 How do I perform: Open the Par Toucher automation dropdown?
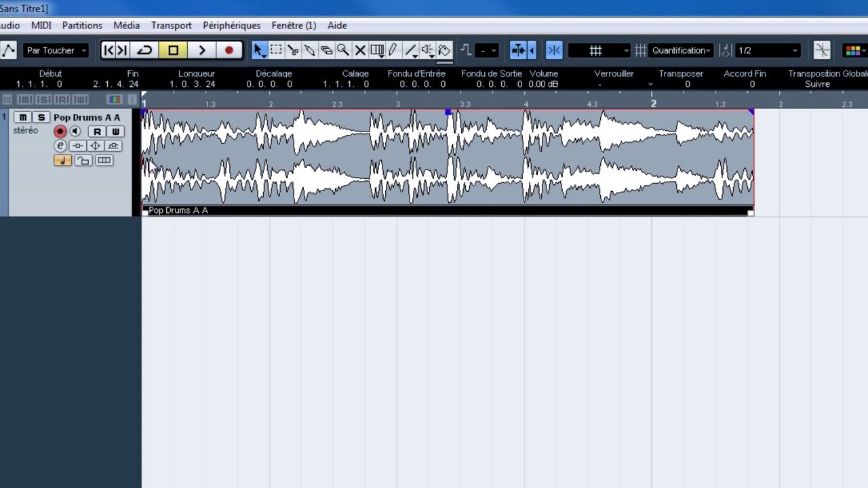[x=57, y=50]
